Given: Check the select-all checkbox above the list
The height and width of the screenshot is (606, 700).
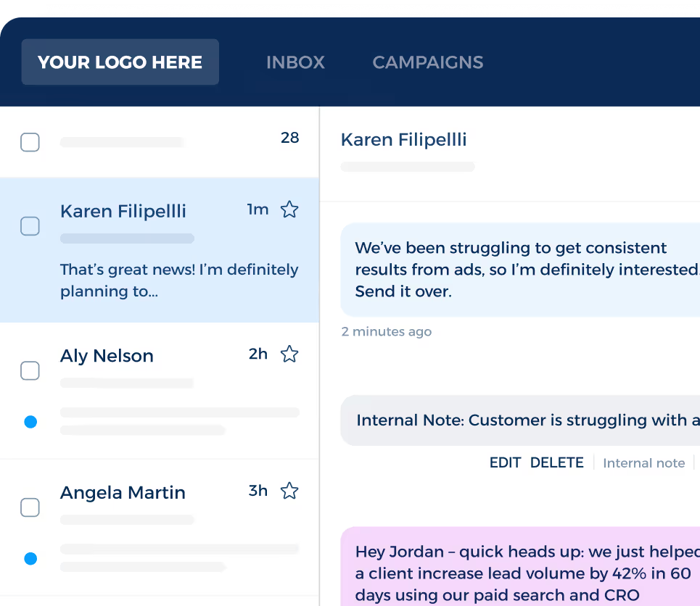Looking at the screenshot, I should tap(30, 142).
